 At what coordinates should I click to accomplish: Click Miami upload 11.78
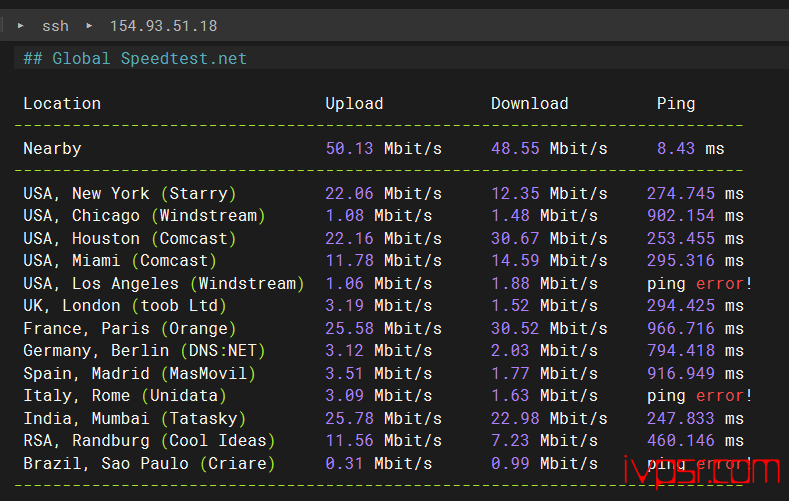coord(349,260)
